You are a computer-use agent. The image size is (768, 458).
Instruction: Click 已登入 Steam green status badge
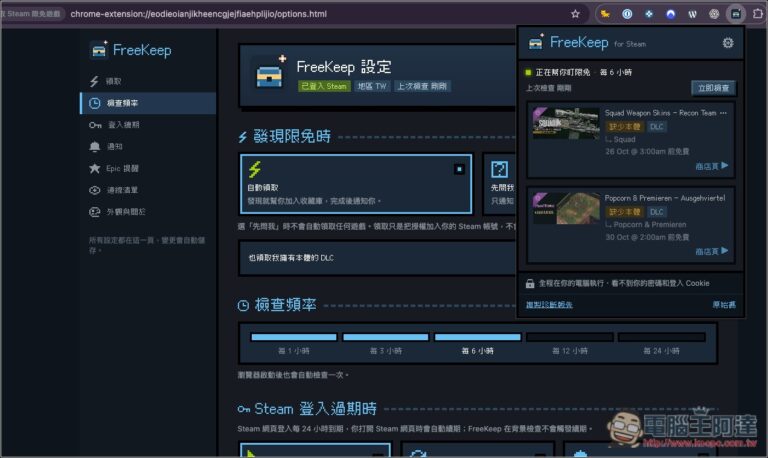point(324,86)
